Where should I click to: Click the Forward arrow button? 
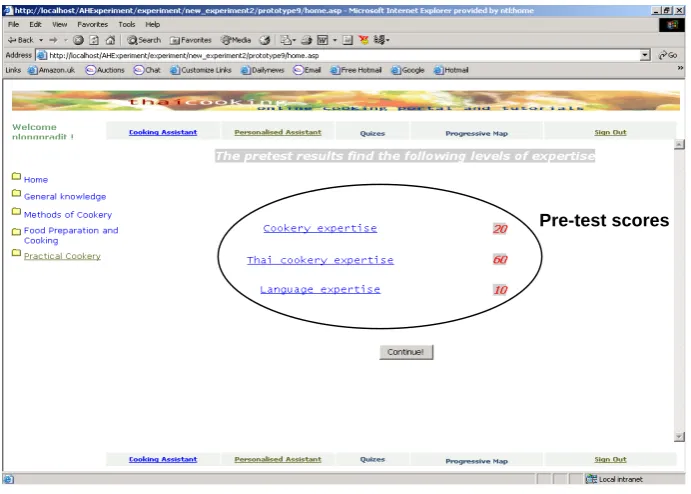coord(53,40)
